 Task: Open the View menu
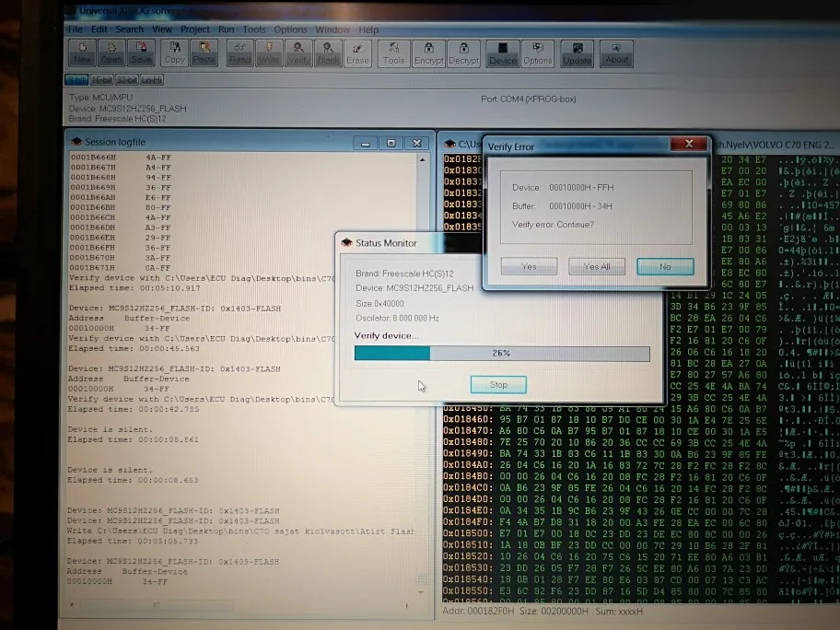point(162,29)
